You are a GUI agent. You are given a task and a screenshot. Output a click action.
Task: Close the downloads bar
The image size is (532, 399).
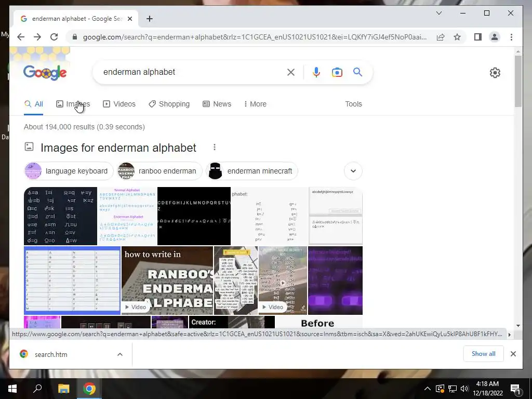pyautogui.click(x=513, y=354)
